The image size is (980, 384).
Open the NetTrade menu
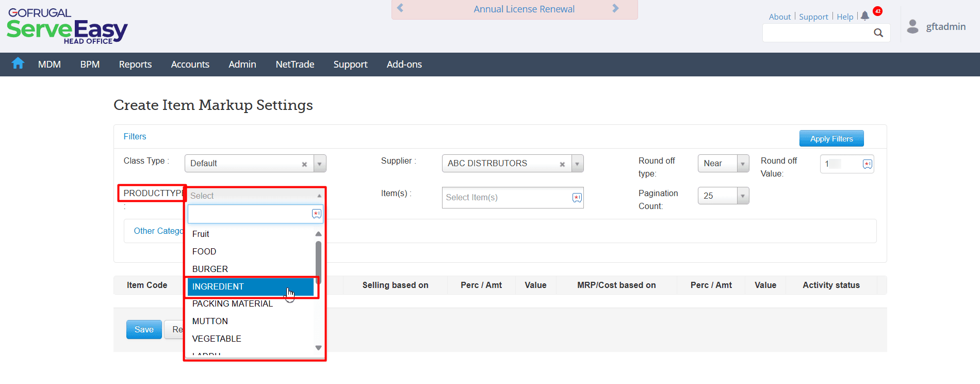pyautogui.click(x=295, y=65)
